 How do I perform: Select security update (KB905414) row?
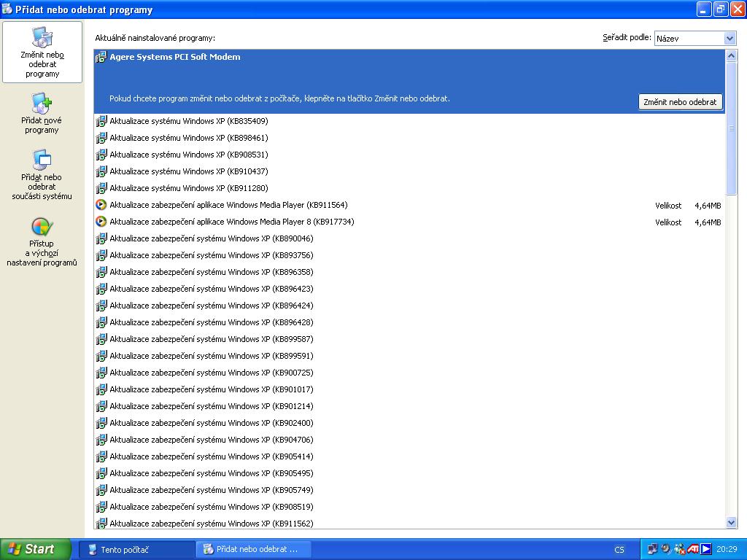(x=409, y=456)
